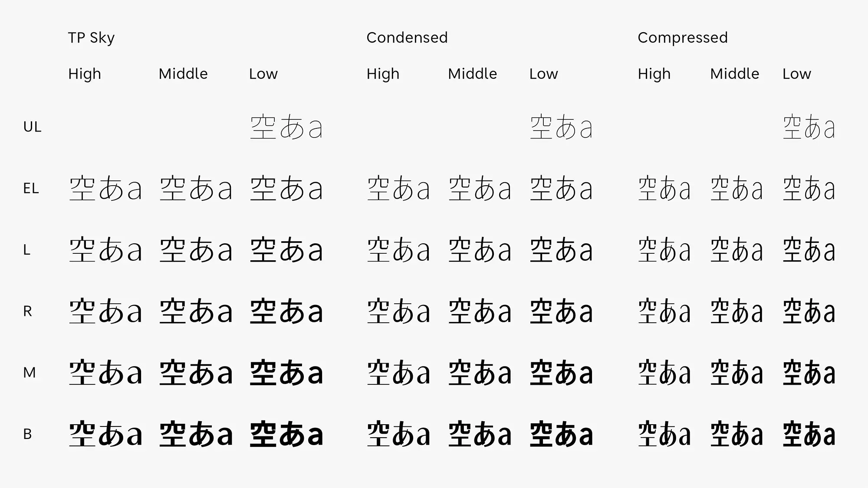Click the TP Sky family heading

(x=91, y=38)
